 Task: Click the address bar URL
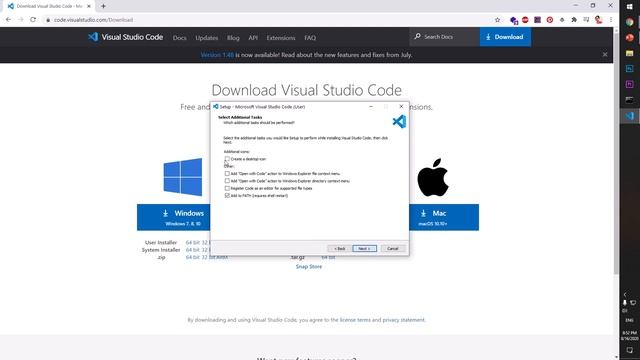(93, 20)
